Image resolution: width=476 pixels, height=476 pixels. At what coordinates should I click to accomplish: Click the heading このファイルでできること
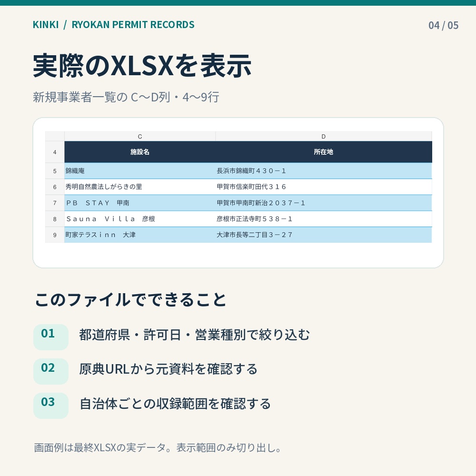click(130, 300)
